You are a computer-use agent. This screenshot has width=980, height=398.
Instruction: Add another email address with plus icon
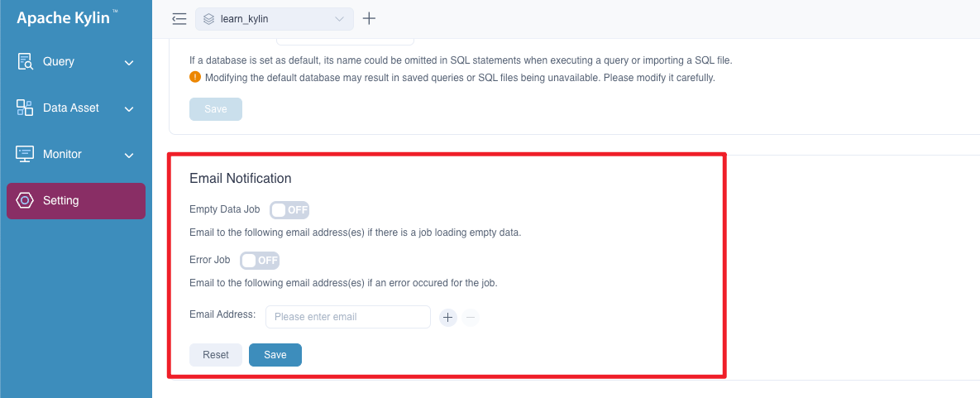[448, 317]
